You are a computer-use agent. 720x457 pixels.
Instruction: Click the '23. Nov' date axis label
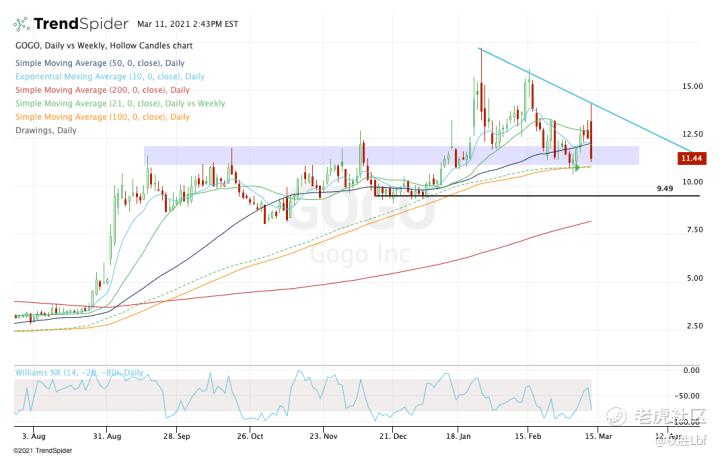click(x=323, y=436)
